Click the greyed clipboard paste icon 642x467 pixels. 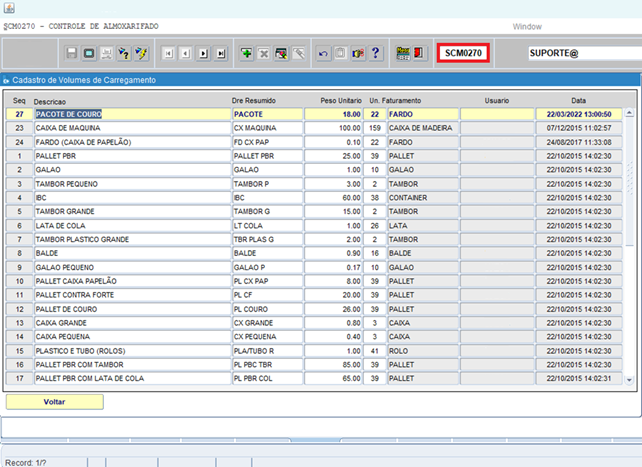pos(340,53)
